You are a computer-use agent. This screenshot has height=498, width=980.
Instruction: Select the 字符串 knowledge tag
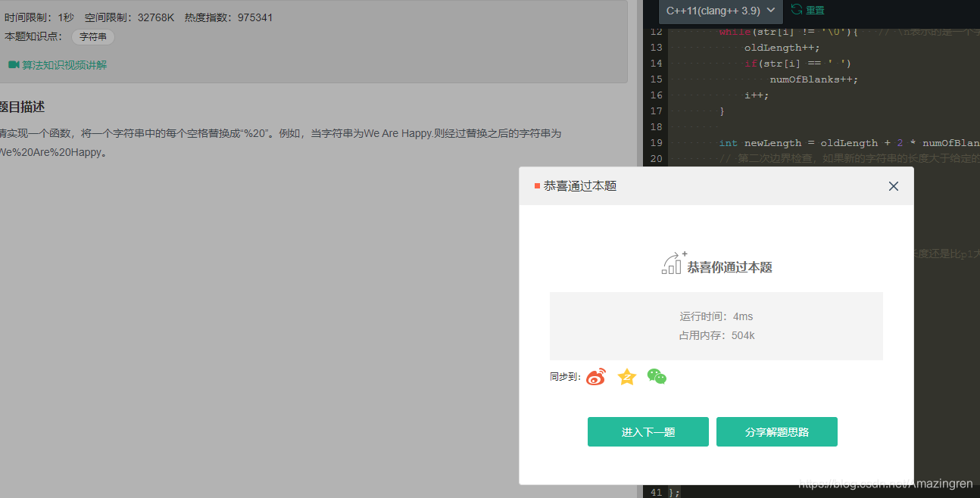(92, 36)
